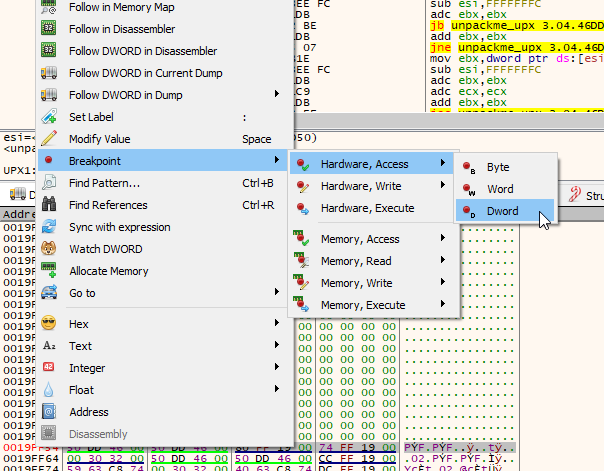The width and height of the screenshot is (604, 471).
Task: Choose Word in breakpoint size submenu
Action: tap(505, 189)
